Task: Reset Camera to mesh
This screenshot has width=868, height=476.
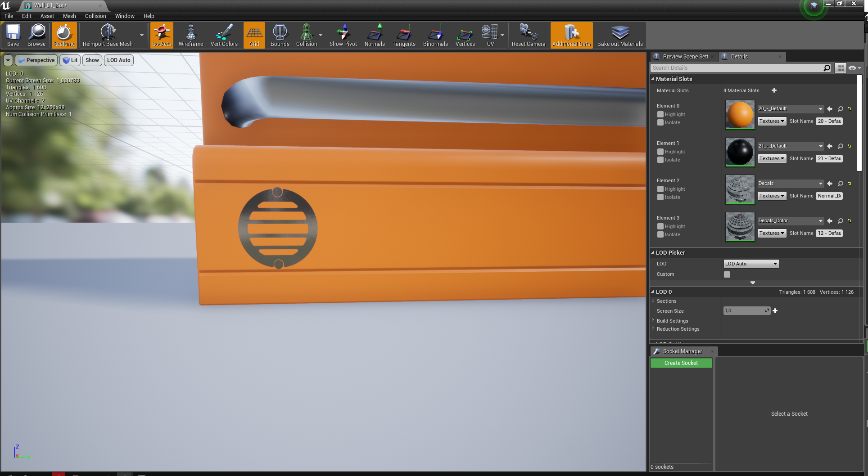Action: pos(528,35)
